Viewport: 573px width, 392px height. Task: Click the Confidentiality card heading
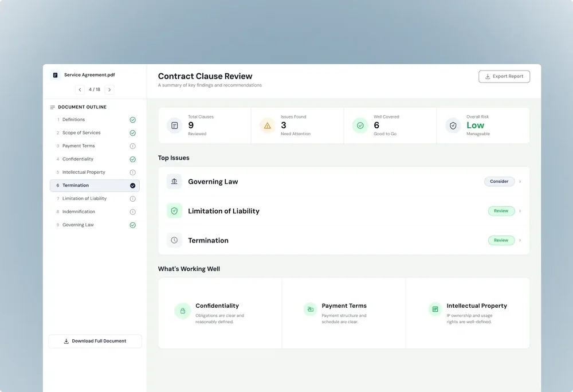pyautogui.click(x=217, y=306)
